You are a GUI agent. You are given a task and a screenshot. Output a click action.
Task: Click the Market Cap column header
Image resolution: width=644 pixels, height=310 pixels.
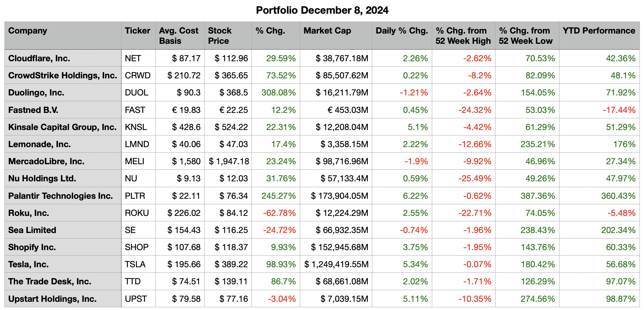pos(327,31)
